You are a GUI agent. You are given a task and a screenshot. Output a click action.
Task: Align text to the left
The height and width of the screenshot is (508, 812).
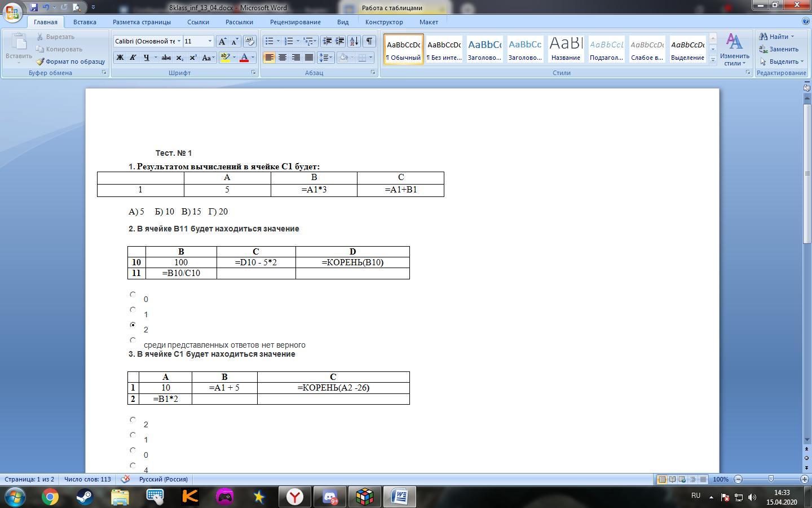[269, 58]
